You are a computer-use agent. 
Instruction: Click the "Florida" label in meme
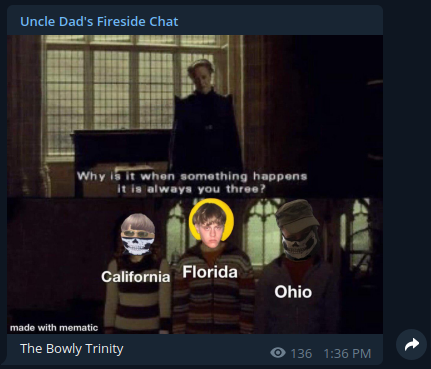click(x=210, y=272)
